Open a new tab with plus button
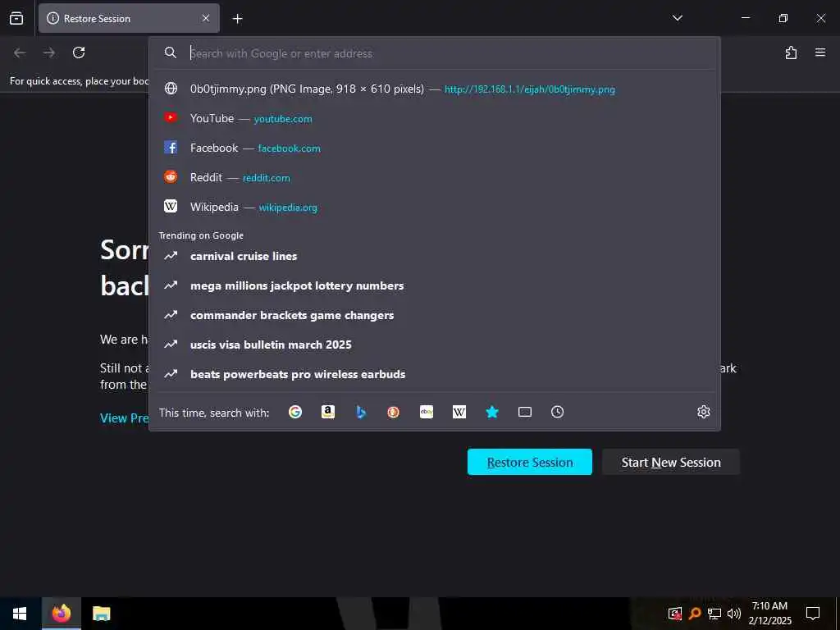The width and height of the screenshot is (840, 630). (x=237, y=19)
